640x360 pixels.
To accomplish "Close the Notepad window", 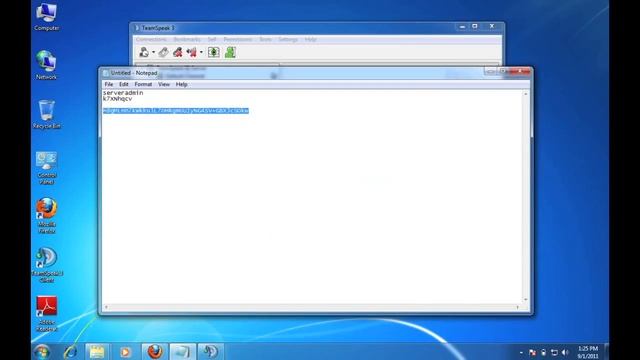I will 520,71.
